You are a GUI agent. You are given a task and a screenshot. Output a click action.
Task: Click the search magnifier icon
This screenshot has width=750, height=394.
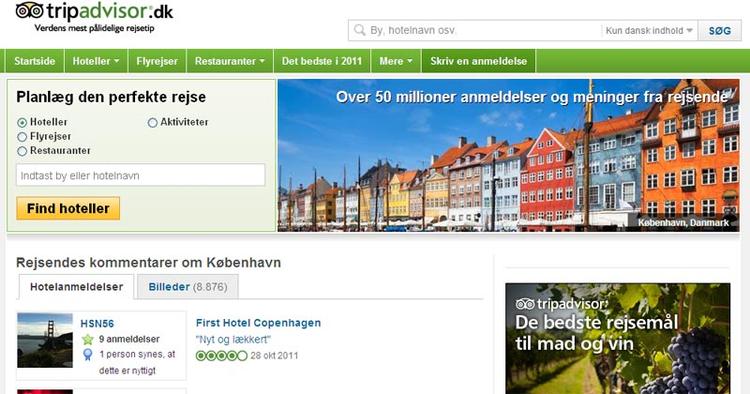359,30
